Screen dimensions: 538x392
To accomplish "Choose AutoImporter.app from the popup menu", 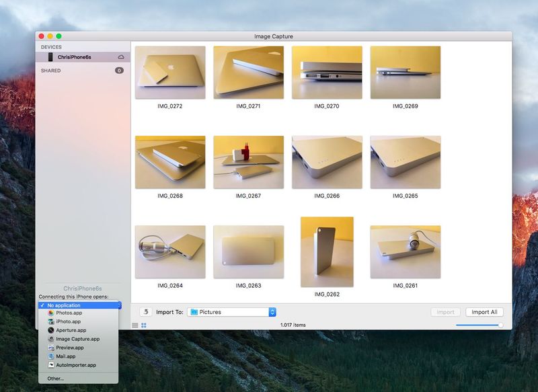I will pyautogui.click(x=78, y=365).
